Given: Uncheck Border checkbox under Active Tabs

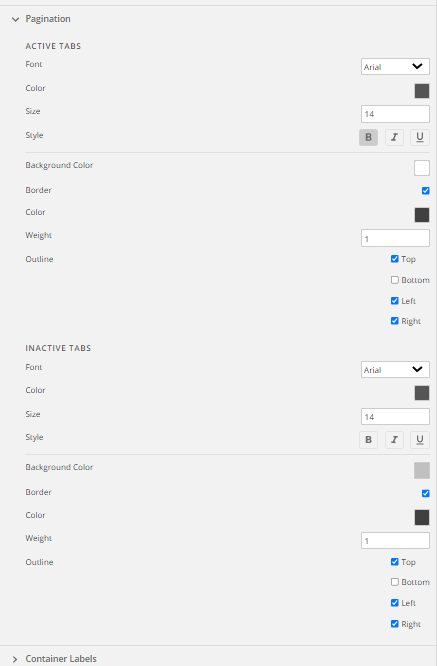Looking at the screenshot, I should tap(426, 191).
